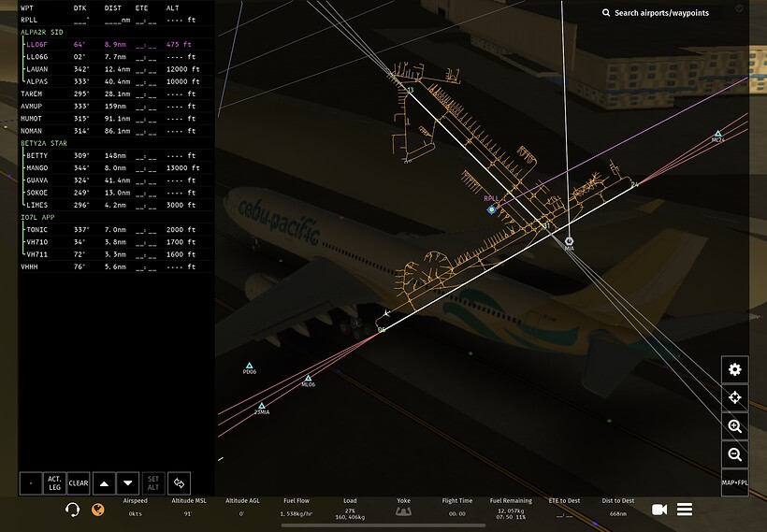Screen dimensions: 767x532
Task: Select the RPLL airport marker on map
Action: [x=492, y=209]
